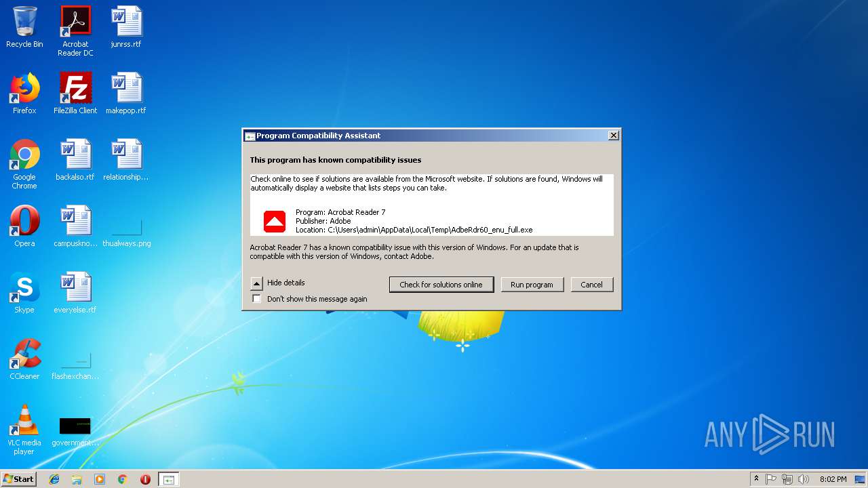The image size is (868, 488).
Task: Show hidden tray icons arrow
Action: tap(756, 479)
